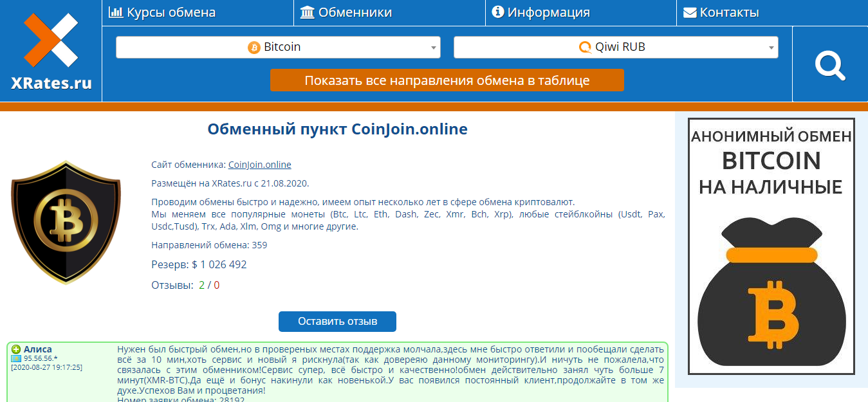The height and width of the screenshot is (402, 868).
Task: Click Алиса's review text body
Action: coord(391,373)
